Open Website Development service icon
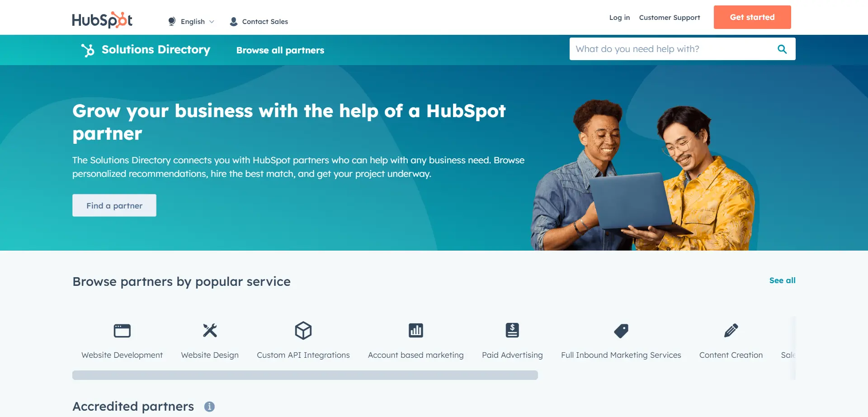 coord(122,331)
